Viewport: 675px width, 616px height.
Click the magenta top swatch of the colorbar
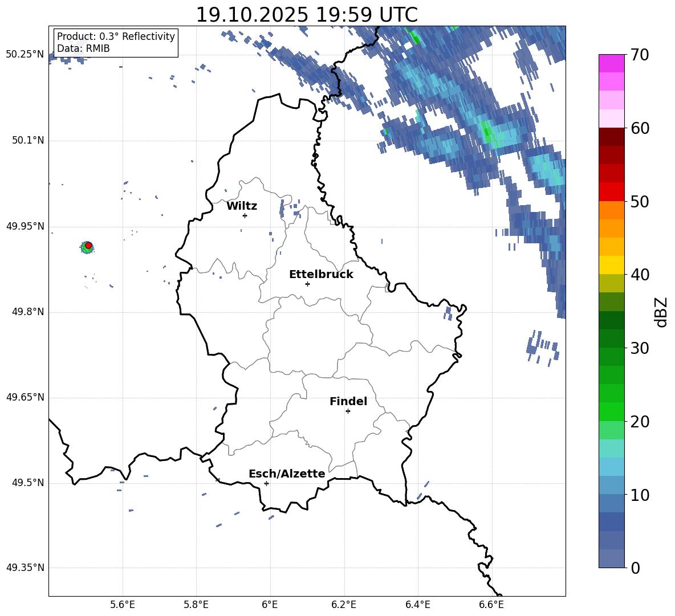611,63
